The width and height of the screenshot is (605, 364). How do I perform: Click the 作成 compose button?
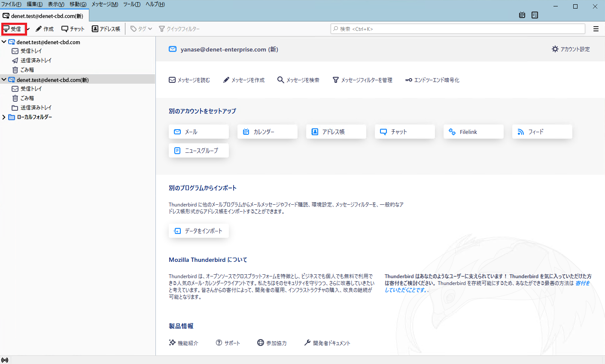coord(45,29)
